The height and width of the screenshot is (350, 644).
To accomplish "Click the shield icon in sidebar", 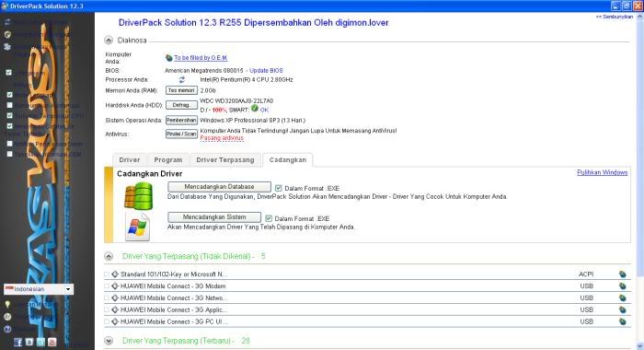I will tap(7, 35).
